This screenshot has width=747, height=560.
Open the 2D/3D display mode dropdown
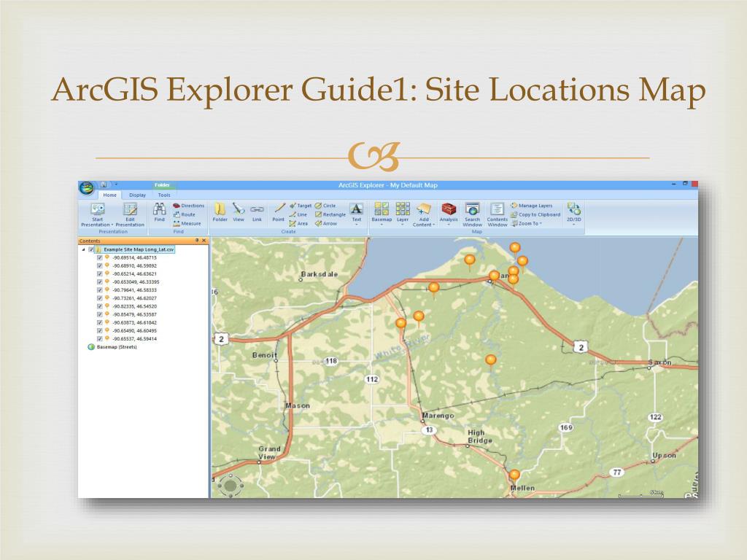point(573,215)
